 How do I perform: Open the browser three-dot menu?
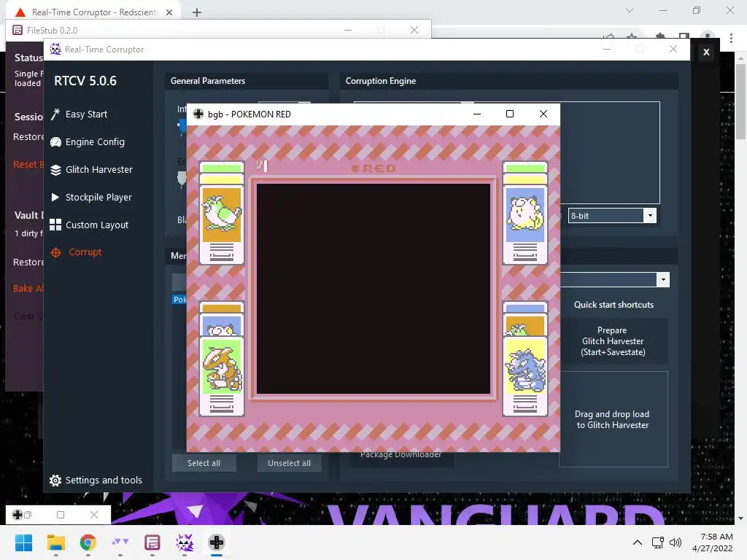pyautogui.click(x=731, y=37)
